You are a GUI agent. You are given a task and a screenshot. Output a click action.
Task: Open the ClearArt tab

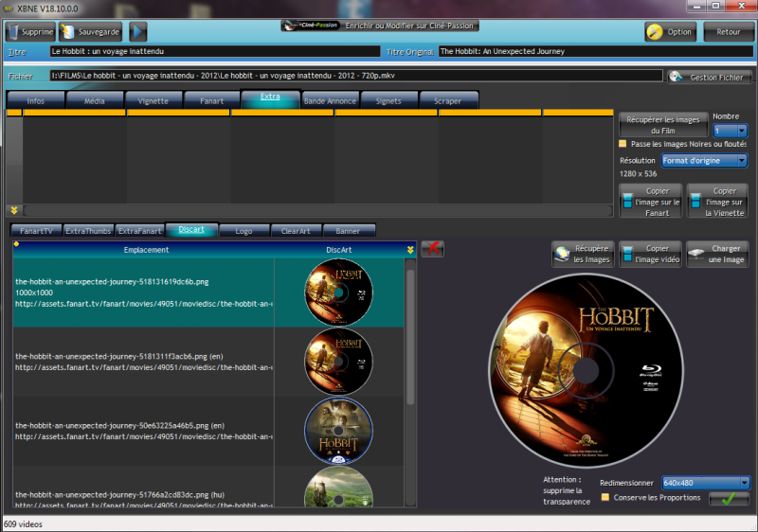(x=295, y=230)
